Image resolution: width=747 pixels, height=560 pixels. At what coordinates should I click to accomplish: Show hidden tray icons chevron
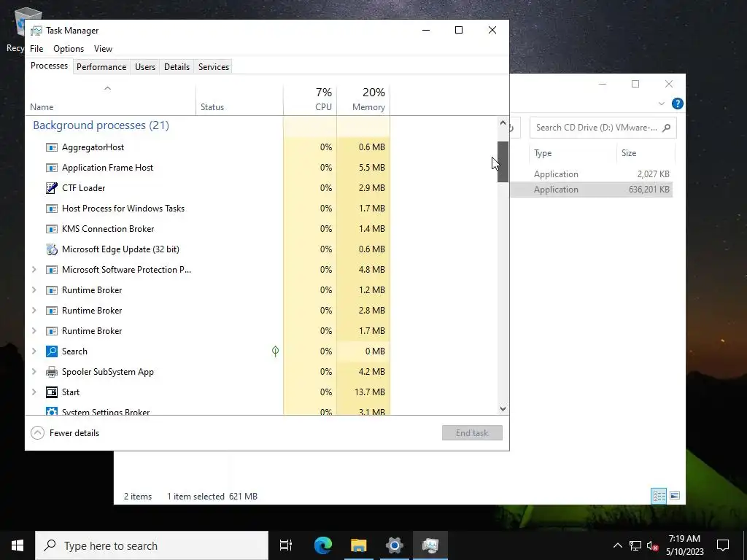pyautogui.click(x=617, y=545)
